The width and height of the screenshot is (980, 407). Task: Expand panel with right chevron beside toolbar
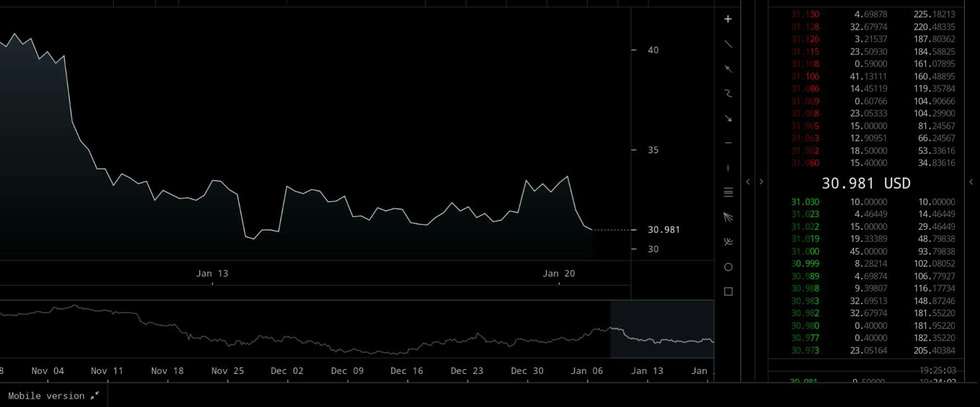pos(761,182)
